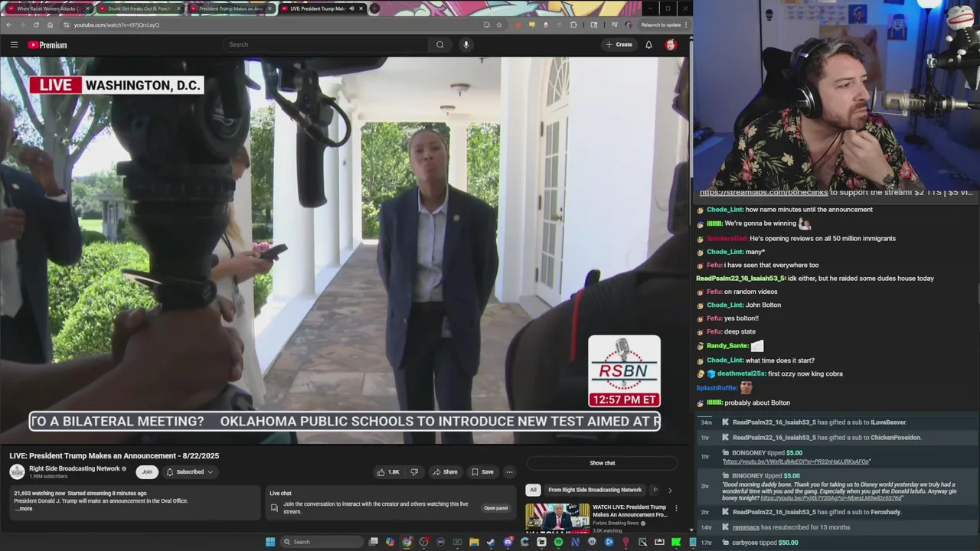Open YouTube notifications bell
Image resolution: width=980 pixels, height=551 pixels.
pos(648,44)
